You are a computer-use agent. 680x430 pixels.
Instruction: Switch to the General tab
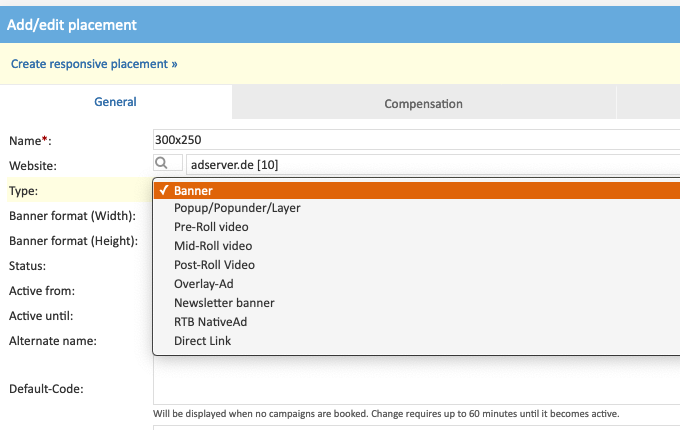(115, 102)
